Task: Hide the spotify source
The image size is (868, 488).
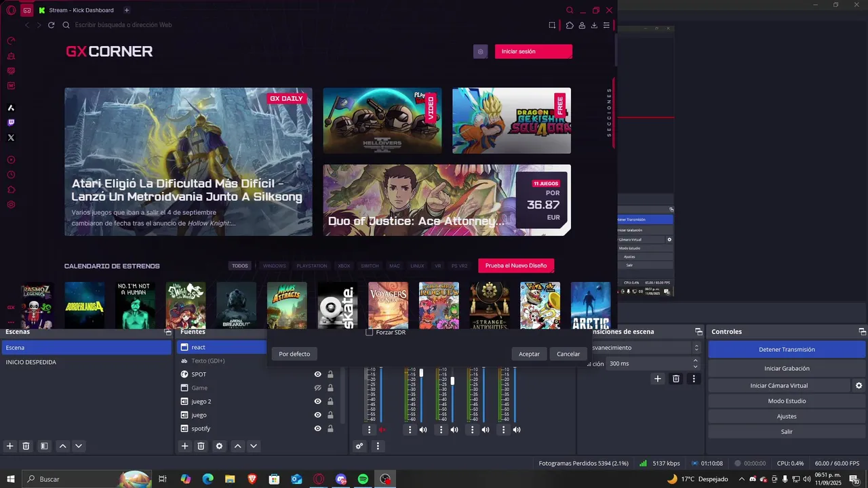Action: [317, 428]
